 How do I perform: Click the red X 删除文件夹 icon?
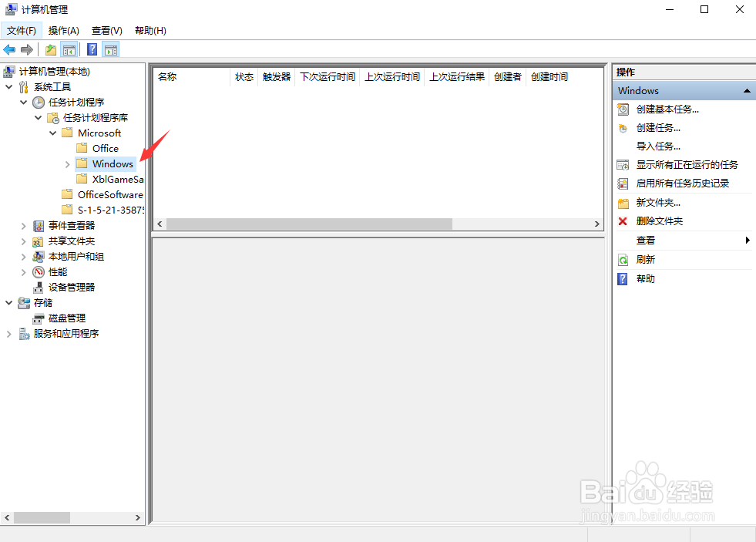pyautogui.click(x=623, y=221)
